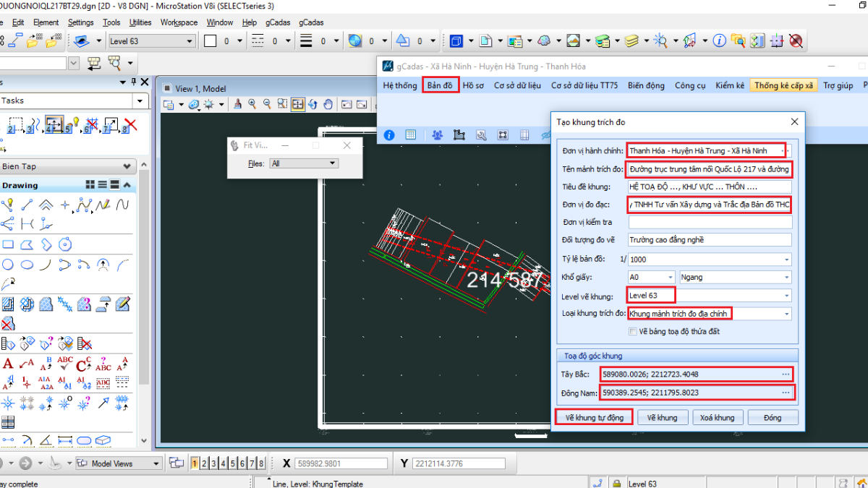Image resolution: width=868 pixels, height=488 pixels.
Task: Toggle view number 4 button
Action: 224,463
